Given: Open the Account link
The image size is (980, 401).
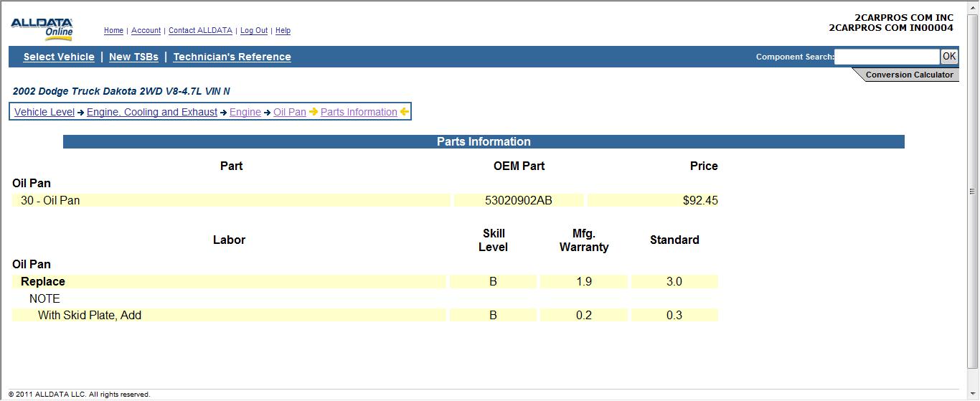Looking at the screenshot, I should click(146, 31).
